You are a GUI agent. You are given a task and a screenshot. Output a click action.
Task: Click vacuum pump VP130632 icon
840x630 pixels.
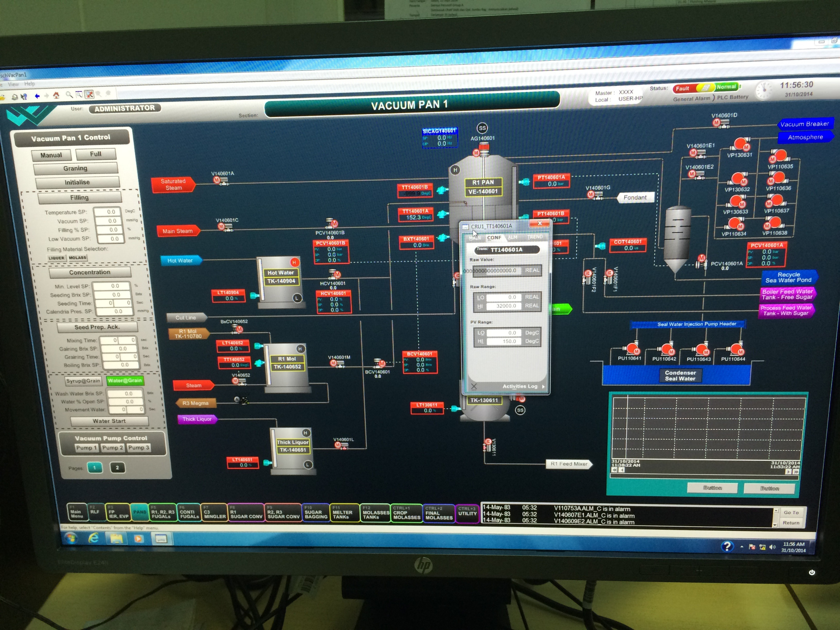click(739, 178)
